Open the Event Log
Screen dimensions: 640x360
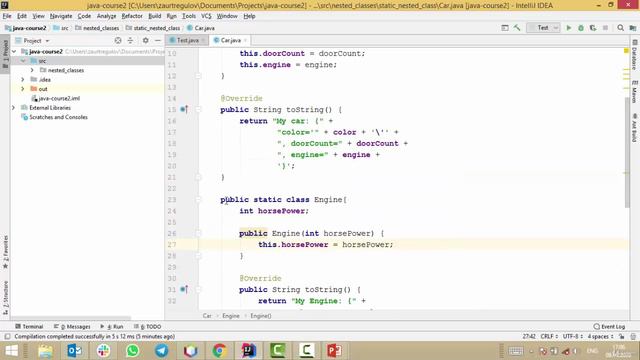point(609,327)
